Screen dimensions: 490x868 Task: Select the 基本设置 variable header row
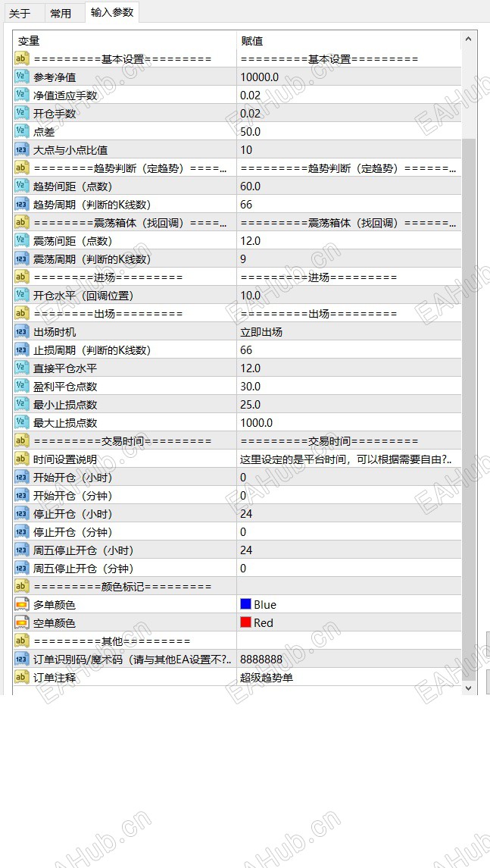[x=125, y=58]
